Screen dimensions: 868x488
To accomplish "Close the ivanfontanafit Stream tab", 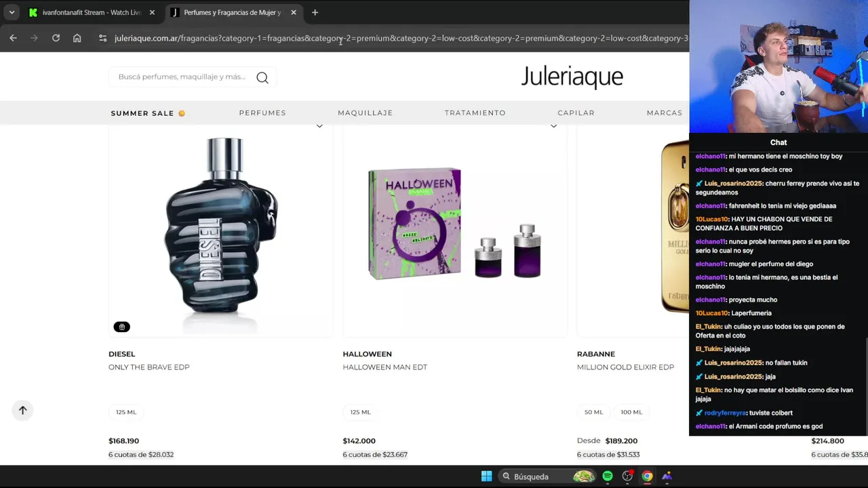I will 152,12.
